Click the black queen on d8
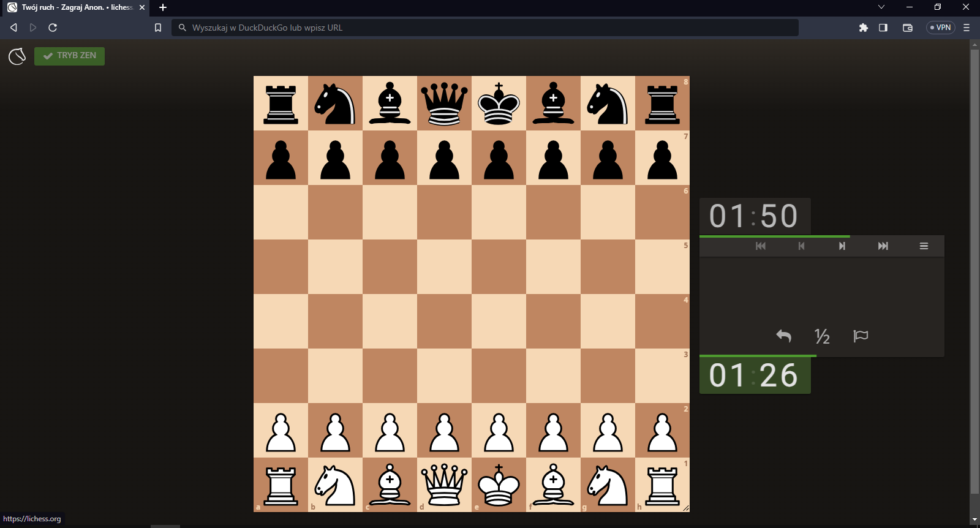Screen dimensions: 980x528 (x=444, y=103)
